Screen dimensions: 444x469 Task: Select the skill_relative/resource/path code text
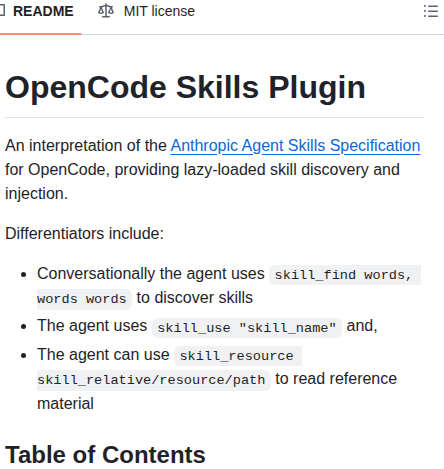tap(151, 380)
